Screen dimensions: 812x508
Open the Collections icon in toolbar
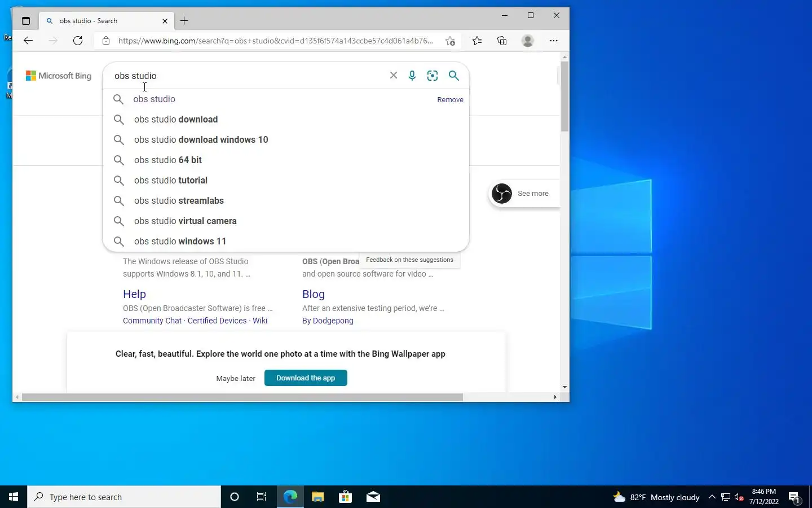pyautogui.click(x=502, y=41)
